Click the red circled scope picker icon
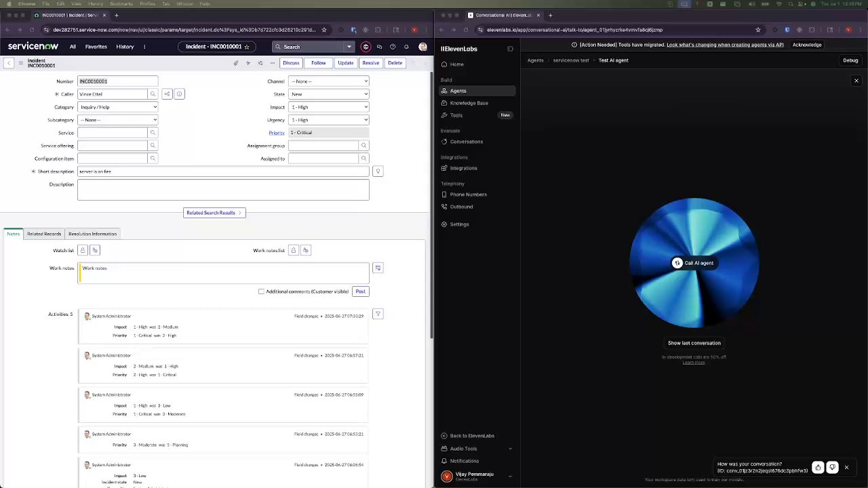The image size is (868, 488). 366,47
